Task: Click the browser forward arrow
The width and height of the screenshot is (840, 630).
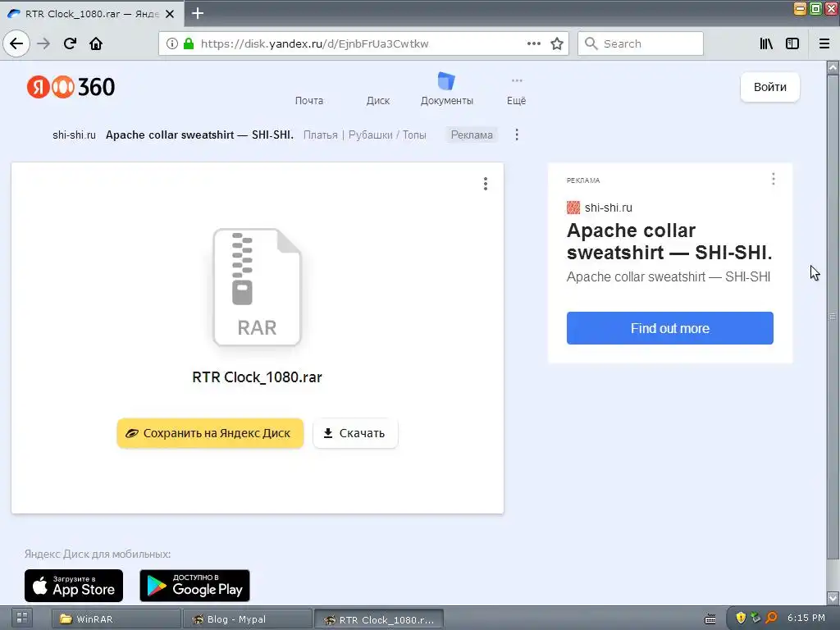Action: pos(43,44)
